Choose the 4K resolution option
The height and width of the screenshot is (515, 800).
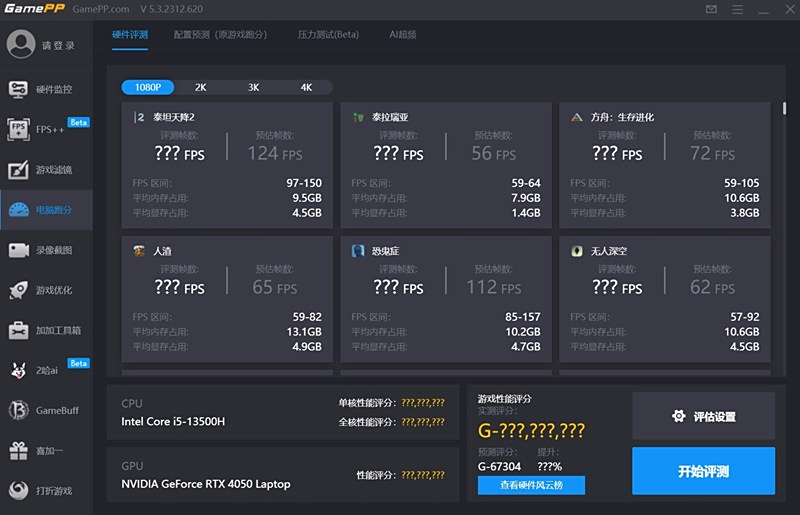coord(306,87)
